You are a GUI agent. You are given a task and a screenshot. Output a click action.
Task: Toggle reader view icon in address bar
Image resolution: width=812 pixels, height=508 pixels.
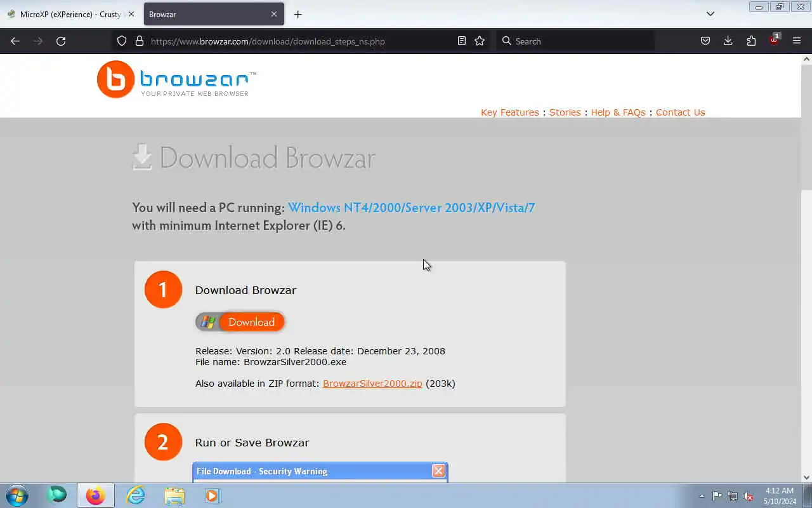click(x=462, y=41)
